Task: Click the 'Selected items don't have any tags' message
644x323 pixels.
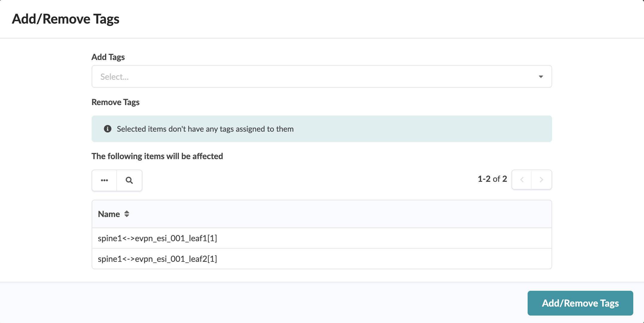Action: click(x=205, y=129)
